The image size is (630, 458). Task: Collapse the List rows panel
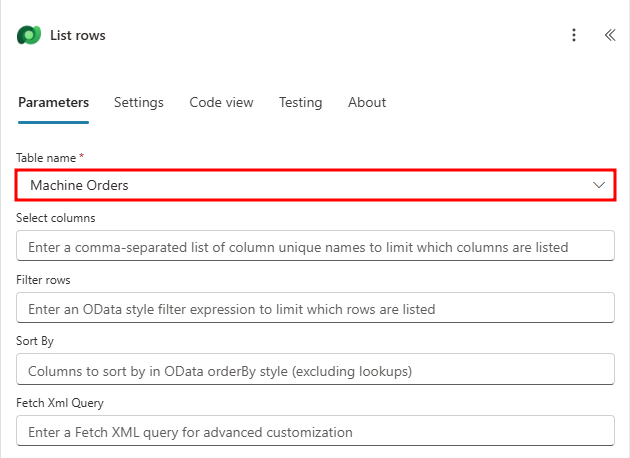(610, 35)
